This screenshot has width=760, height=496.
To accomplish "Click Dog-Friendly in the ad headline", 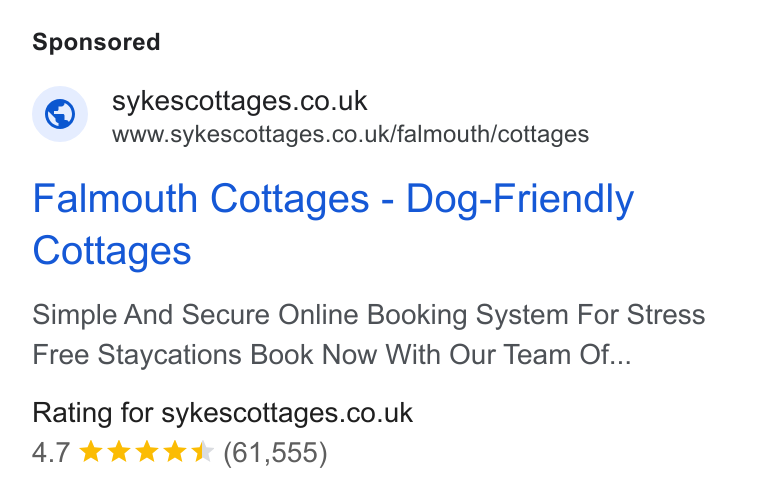I will [x=520, y=199].
